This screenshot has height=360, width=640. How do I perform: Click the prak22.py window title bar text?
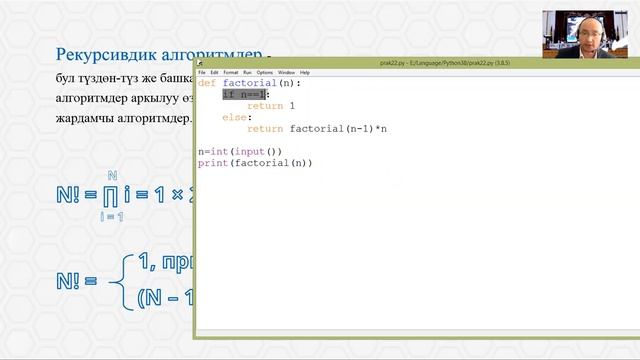(x=444, y=63)
